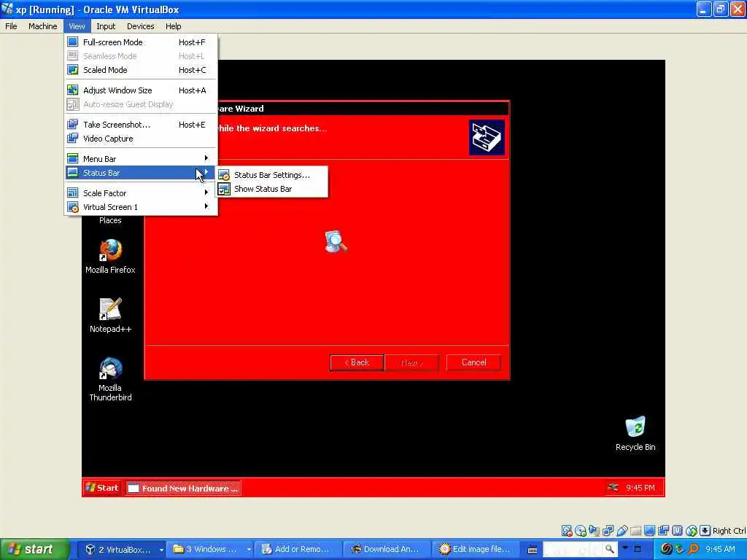Click the Right Ctrl host key label
747x560 pixels.
729,531
